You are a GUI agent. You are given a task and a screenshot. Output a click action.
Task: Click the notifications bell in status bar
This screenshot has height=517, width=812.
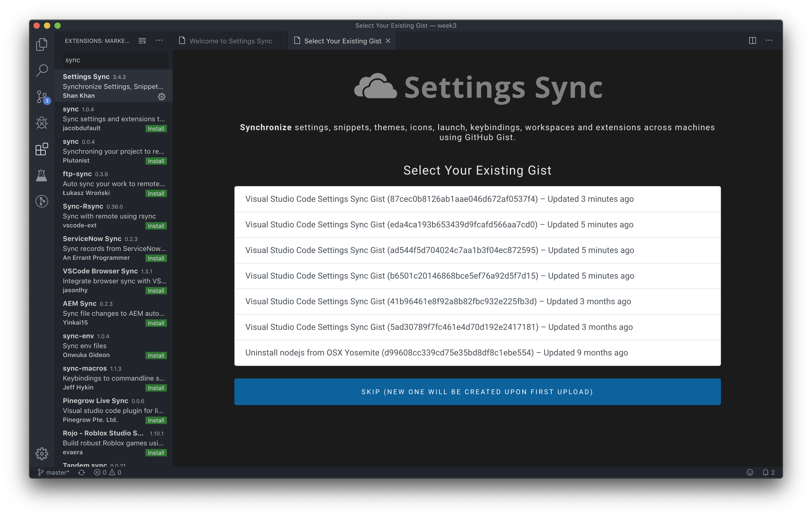click(765, 472)
